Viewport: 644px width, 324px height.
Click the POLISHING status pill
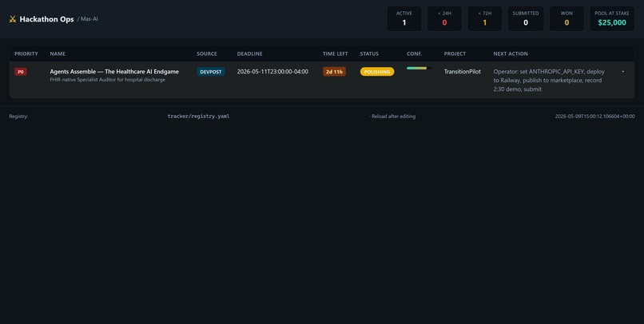377,72
